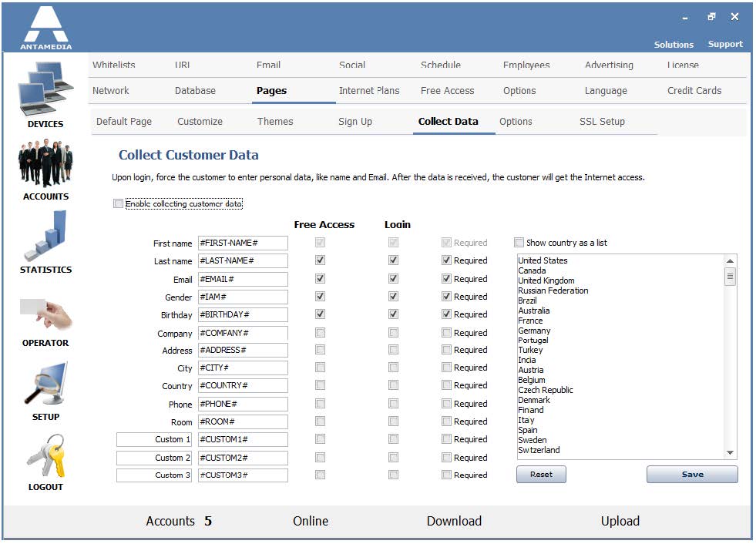Viewport: 756px width, 544px height.
Task: Open the Internet Plans tab
Action: click(369, 91)
